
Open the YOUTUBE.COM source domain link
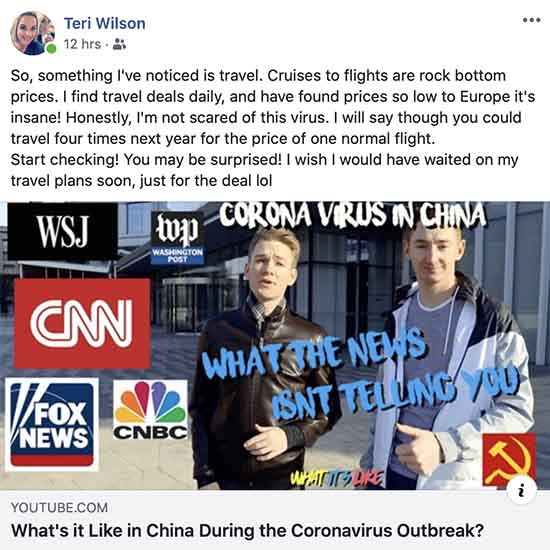coord(59,508)
